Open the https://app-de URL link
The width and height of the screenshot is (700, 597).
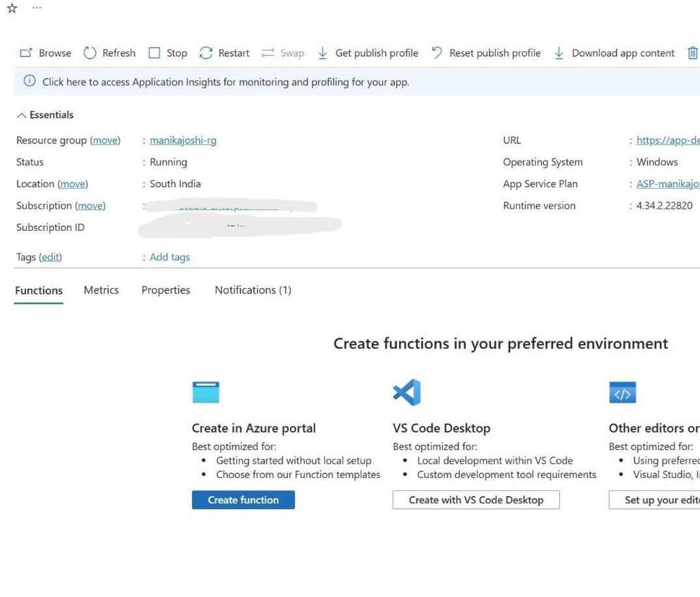point(668,141)
